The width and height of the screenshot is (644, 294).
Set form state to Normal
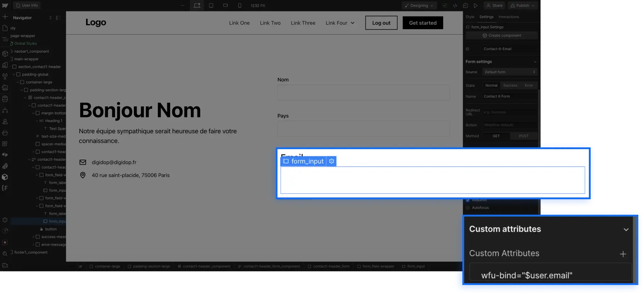491,85
